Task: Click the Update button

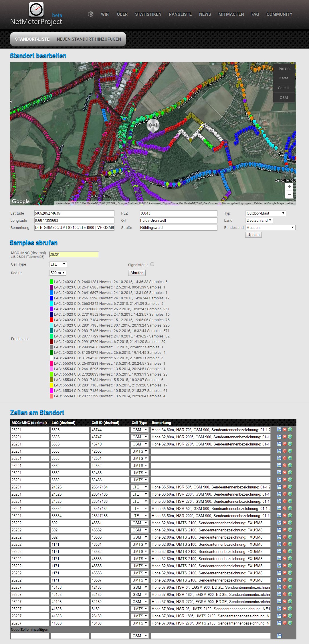Action: 253,235
